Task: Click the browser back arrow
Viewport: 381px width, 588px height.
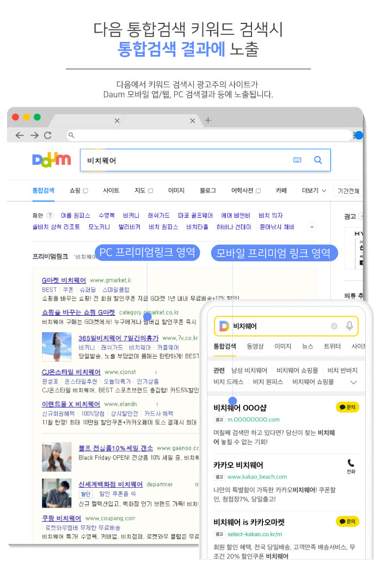Action: coord(20,136)
